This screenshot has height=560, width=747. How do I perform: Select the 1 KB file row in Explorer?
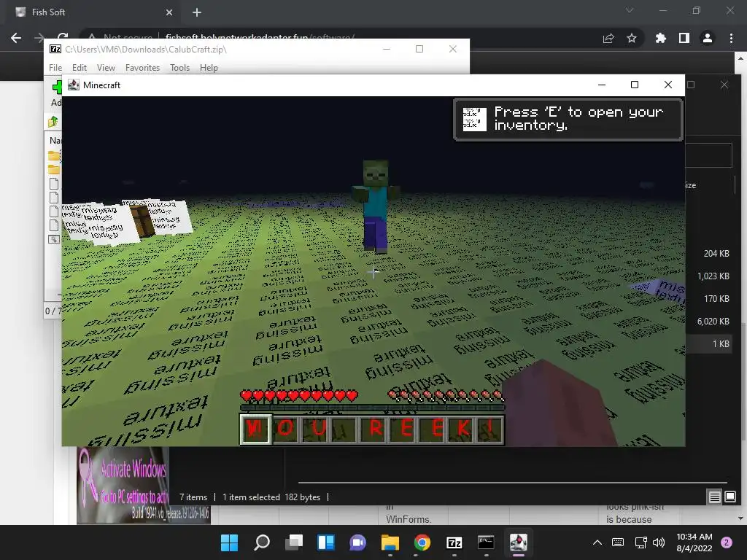(x=711, y=344)
